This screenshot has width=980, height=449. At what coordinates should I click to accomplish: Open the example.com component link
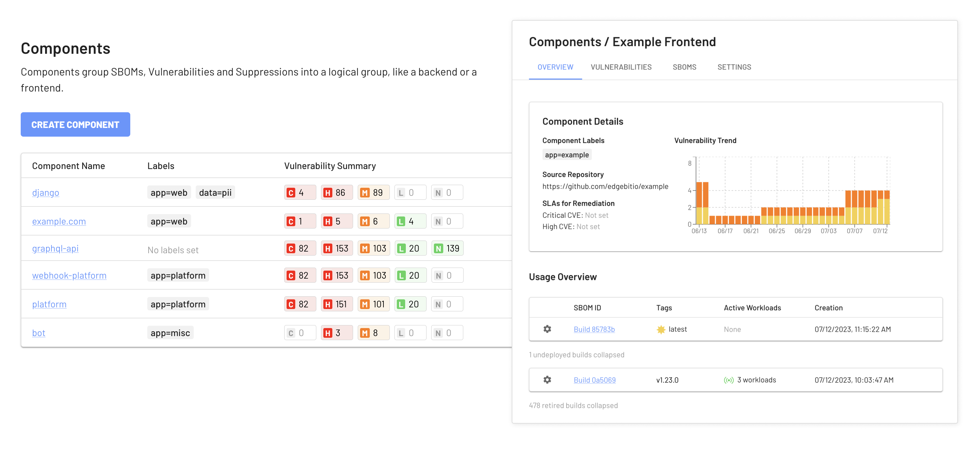pos(59,221)
